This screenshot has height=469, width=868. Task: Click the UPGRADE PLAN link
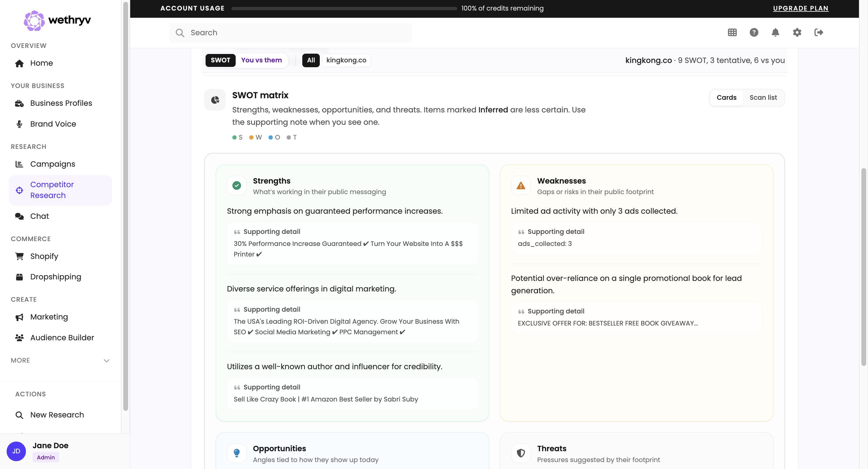point(801,8)
